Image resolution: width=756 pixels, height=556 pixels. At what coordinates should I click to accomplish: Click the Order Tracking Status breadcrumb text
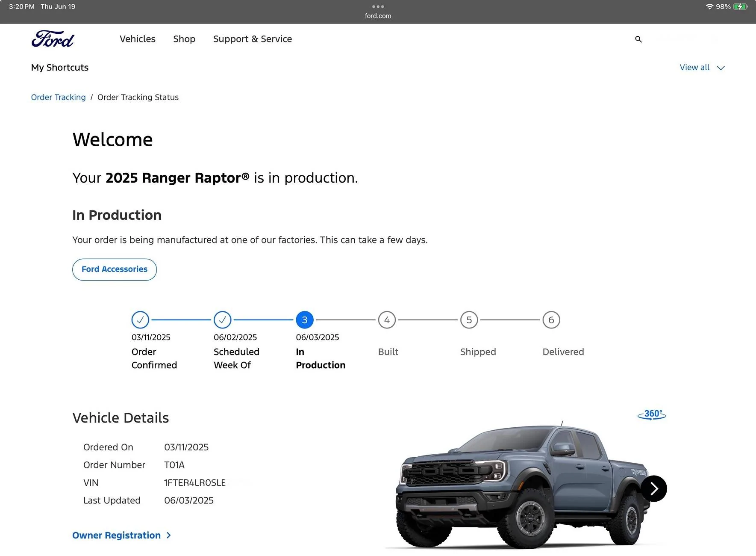click(x=138, y=97)
